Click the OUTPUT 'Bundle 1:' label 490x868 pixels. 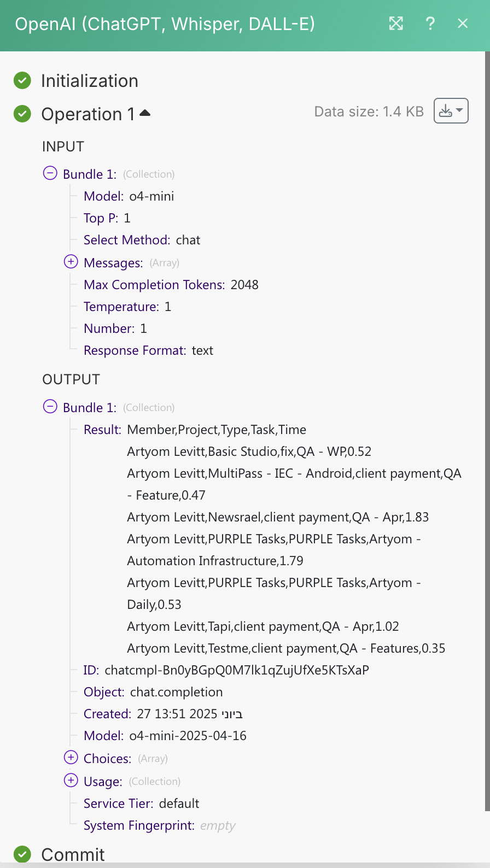[90, 408]
